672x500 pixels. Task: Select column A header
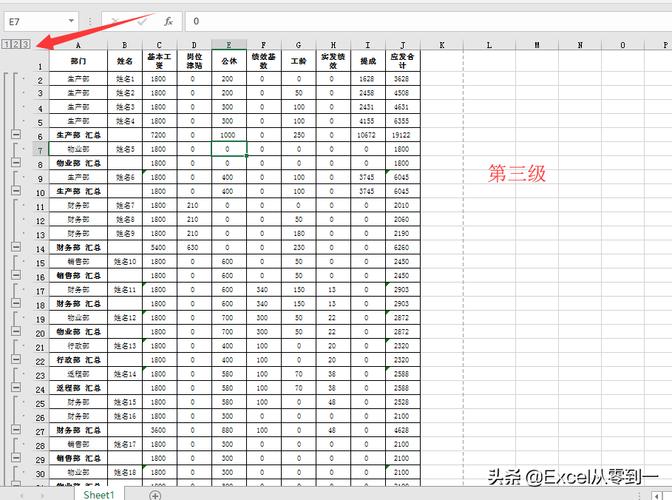click(78, 45)
